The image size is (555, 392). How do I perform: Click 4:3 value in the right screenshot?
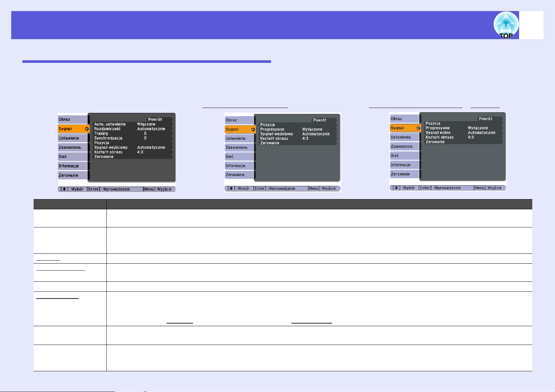click(x=471, y=137)
